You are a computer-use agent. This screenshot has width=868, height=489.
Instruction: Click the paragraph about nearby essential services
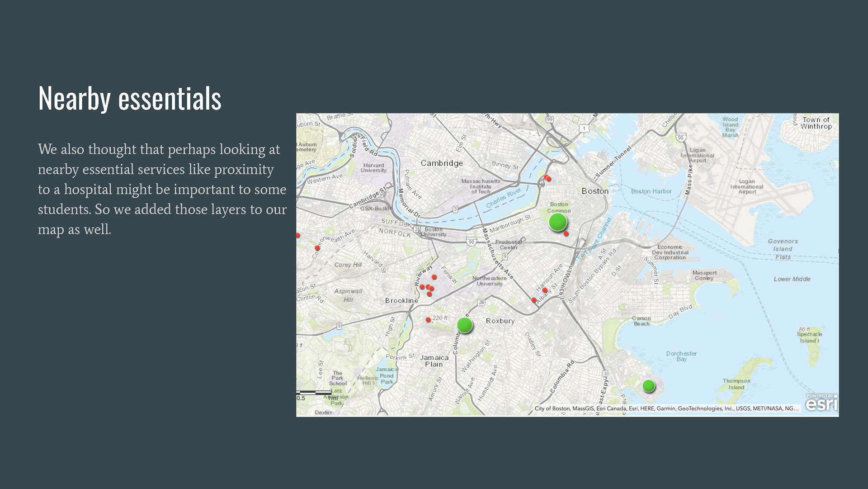click(162, 189)
